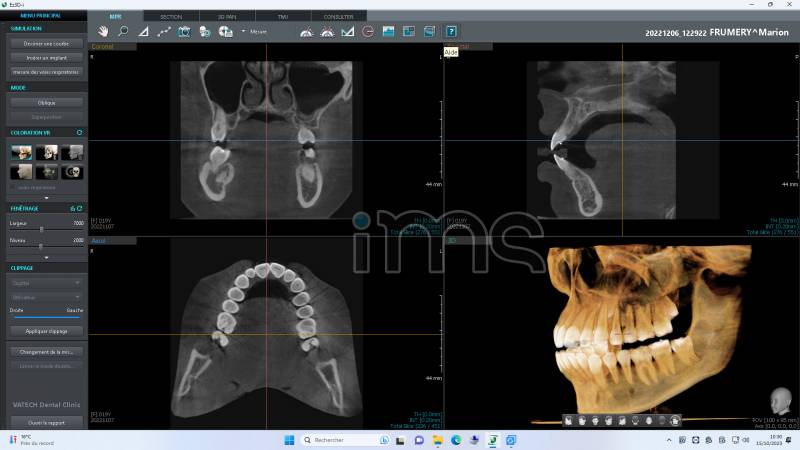Open the Aide help icon
This screenshot has height=450, width=800.
point(451,32)
